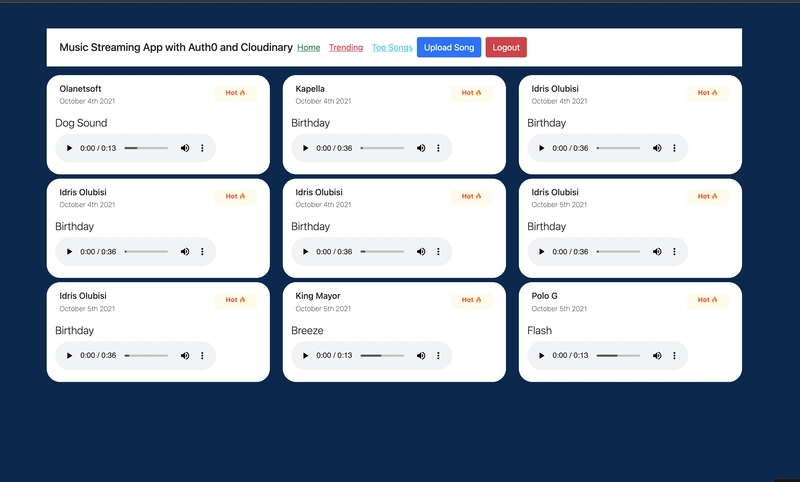Screen dimensions: 800x482
Task: Show more options for Flash audio player
Action: pos(674,355)
